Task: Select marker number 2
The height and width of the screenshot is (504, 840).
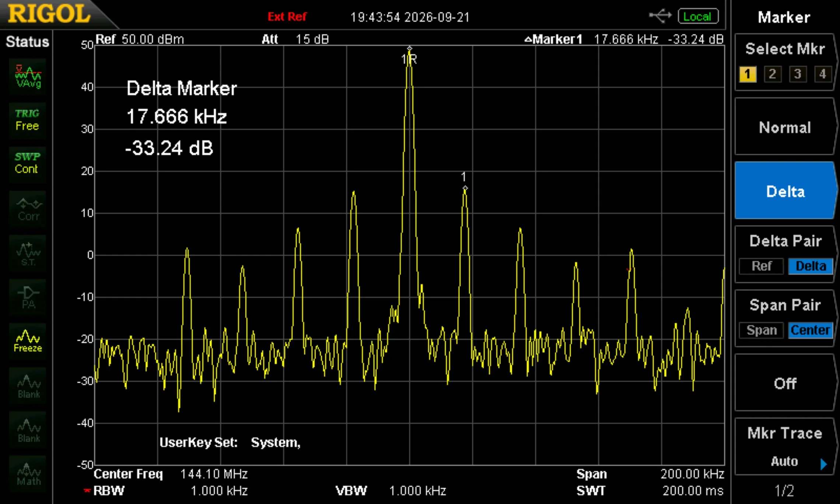Action: tap(773, 74)
